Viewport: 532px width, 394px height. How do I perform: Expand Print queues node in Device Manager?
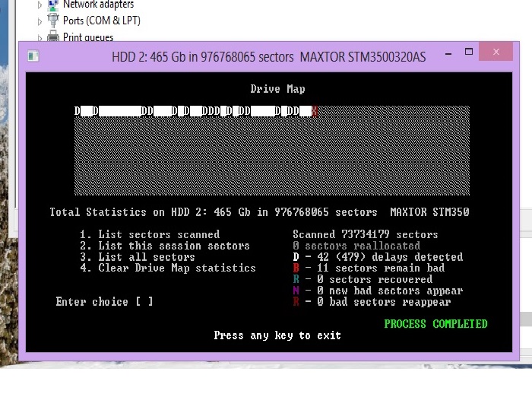40,38
